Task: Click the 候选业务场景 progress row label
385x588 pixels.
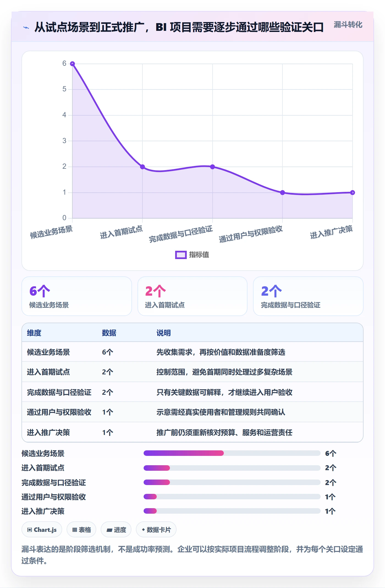Action: coord(43,453)
